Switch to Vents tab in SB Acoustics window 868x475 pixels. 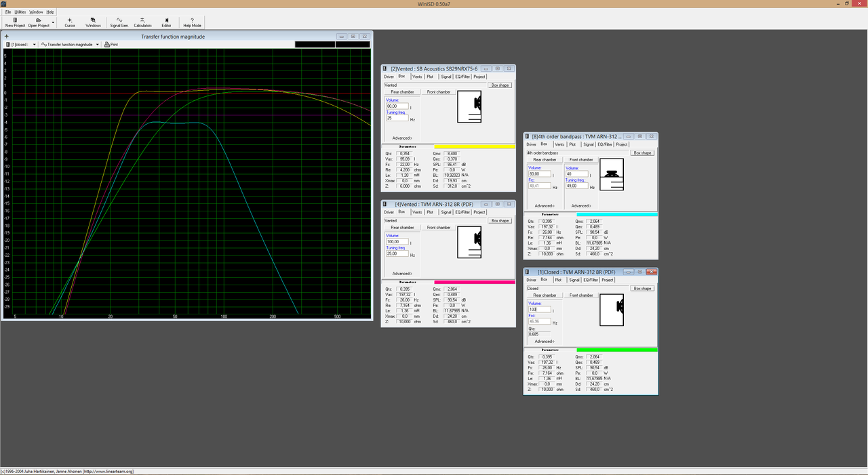click(x=417, y=77)
